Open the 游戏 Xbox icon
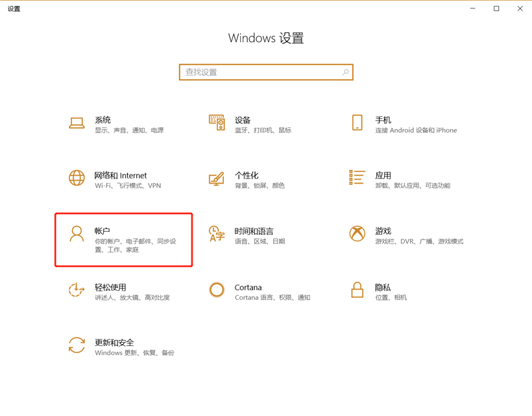Viewport: 532px width, 416px height. coord(357,234)
